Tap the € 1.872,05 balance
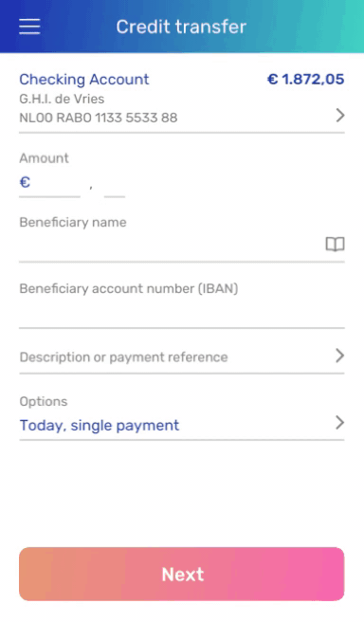 [306, 80]
